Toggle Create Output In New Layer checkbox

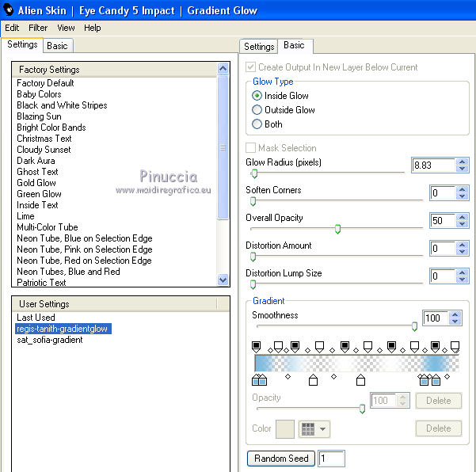(250, 67)
